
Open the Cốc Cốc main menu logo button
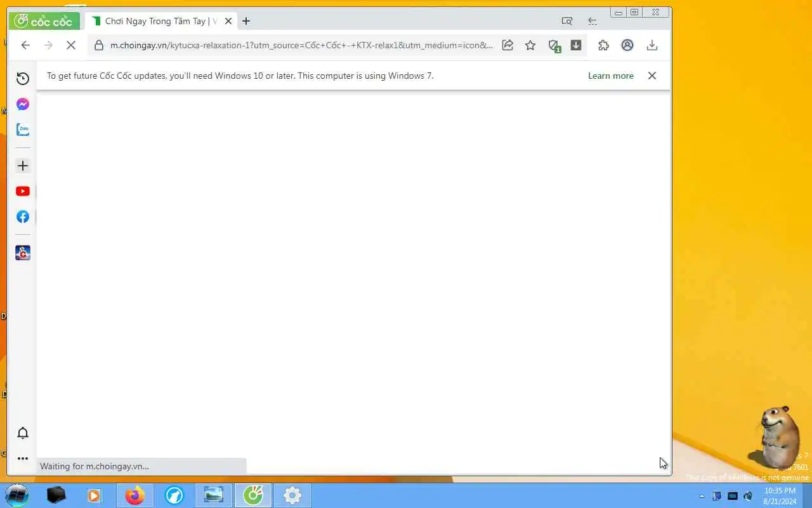point(44,21)
